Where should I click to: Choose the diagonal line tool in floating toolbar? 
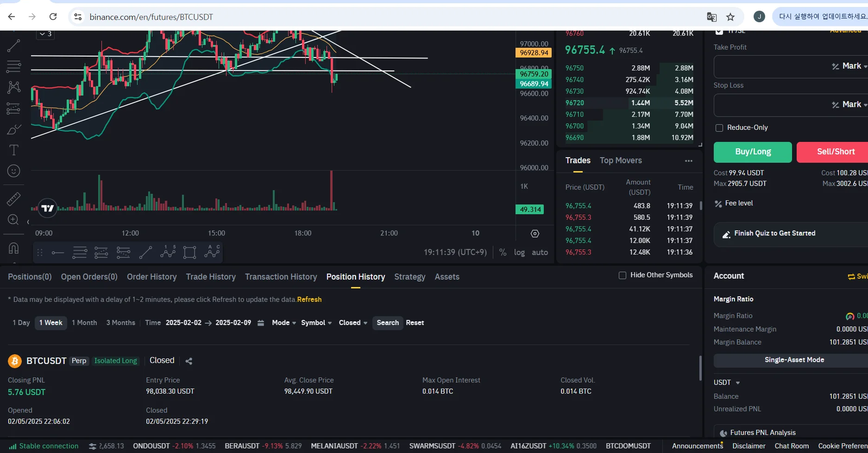[145, 253]
